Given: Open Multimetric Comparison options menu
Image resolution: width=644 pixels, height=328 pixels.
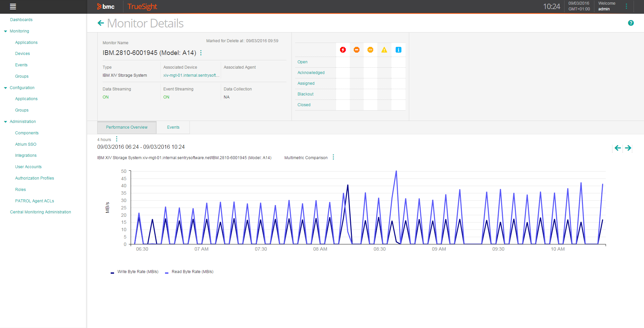Looking at the screenshot, I should pos(333,157).
